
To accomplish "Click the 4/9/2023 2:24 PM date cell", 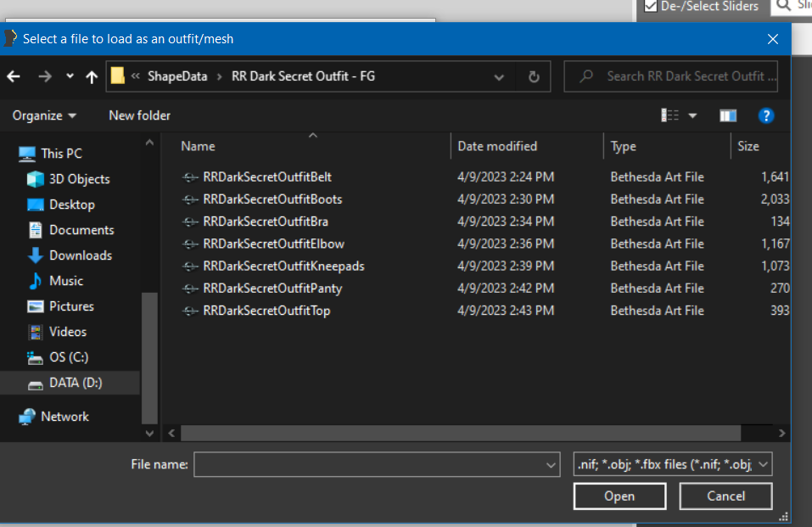I will point(506,177).
